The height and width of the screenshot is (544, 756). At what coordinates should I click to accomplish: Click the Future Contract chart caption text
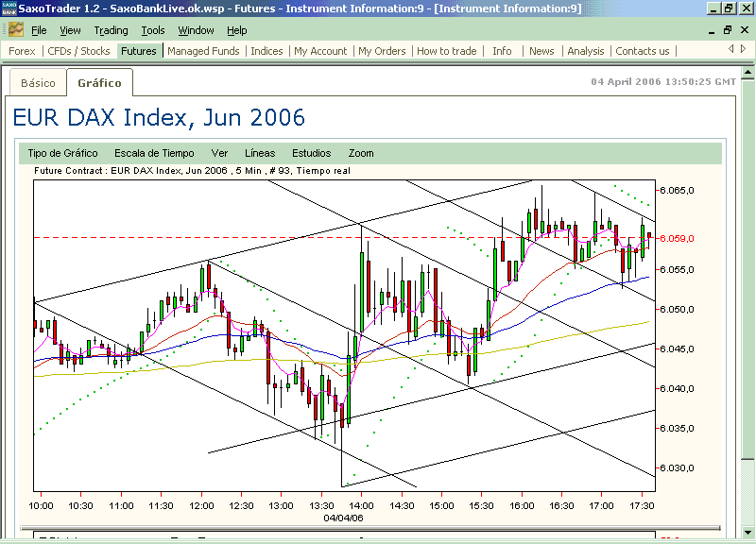[192, 171]
